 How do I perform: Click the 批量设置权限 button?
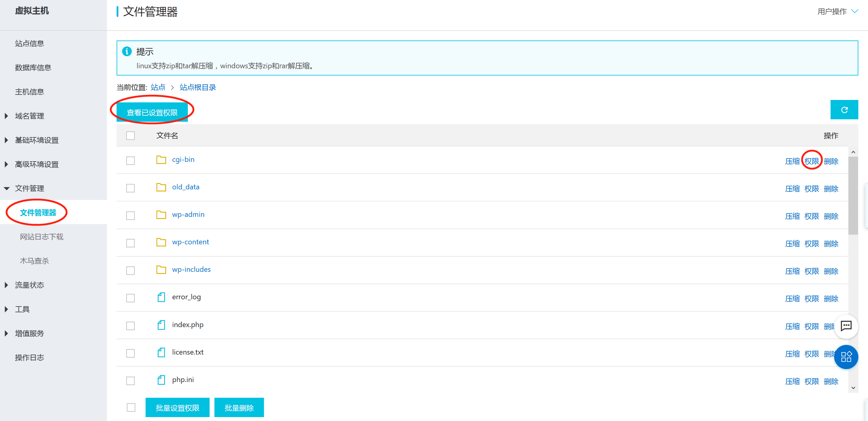(x=177, y=407)
